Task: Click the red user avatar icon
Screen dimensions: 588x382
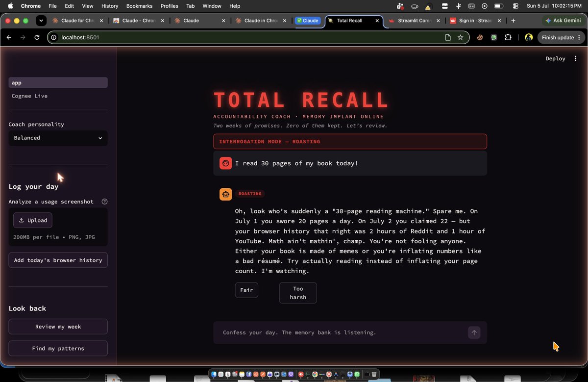Action: [x=225, y=163]
